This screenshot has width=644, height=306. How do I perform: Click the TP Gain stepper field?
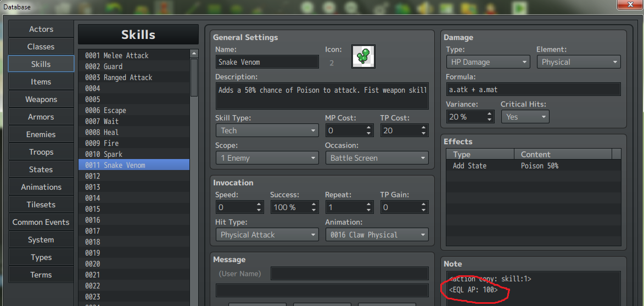tap(404, 207)
